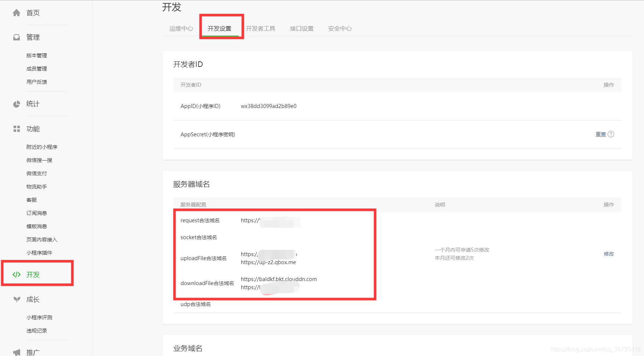Viewport: 644px width, 356px height.
Task: Select the 开发设置 tab
Action: (219, 28)
